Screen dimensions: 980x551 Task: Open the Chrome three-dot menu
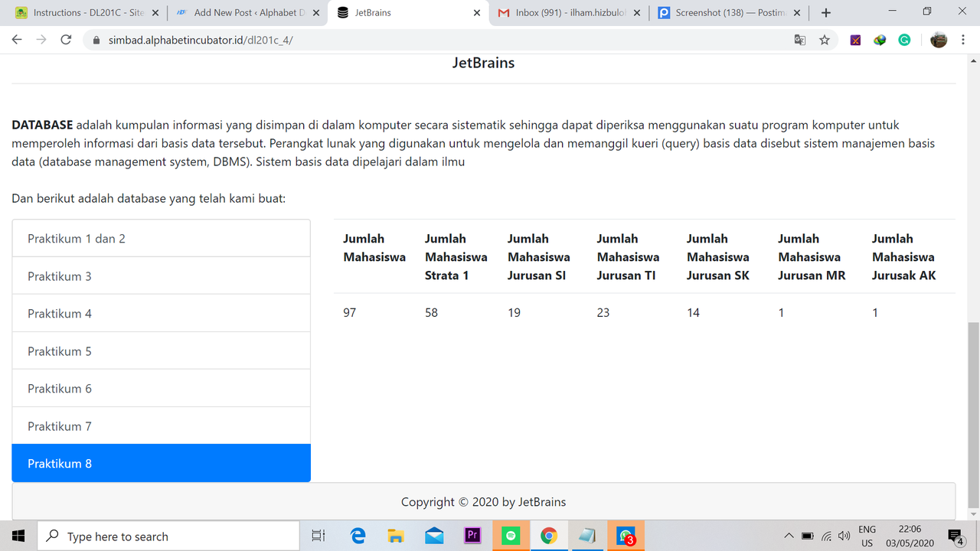click(x=963, y=40)
